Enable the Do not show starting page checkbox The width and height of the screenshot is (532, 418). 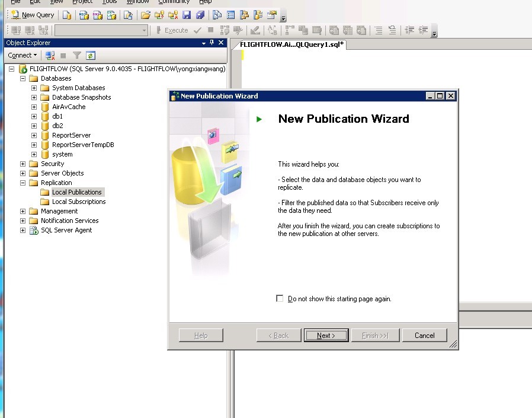coord(280,298)
